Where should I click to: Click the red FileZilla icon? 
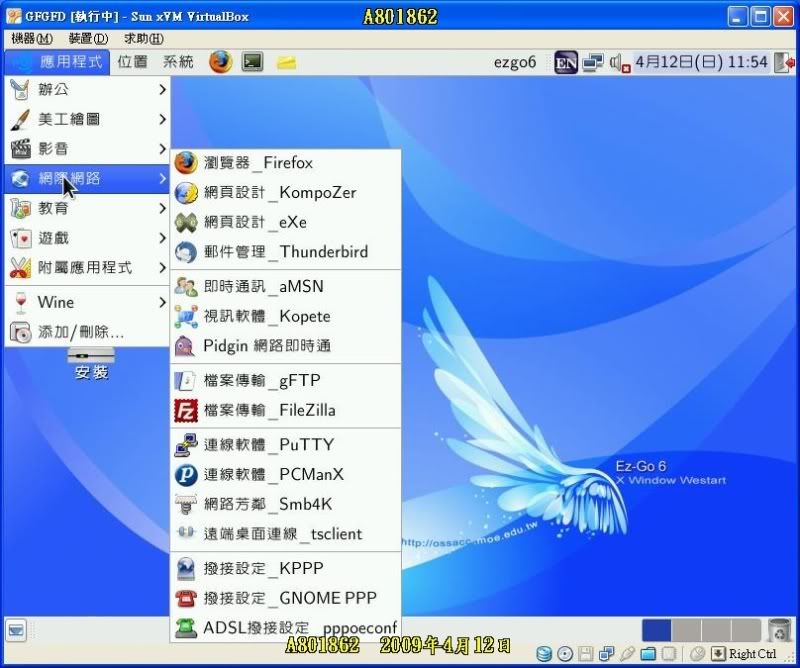pos(186,411)
